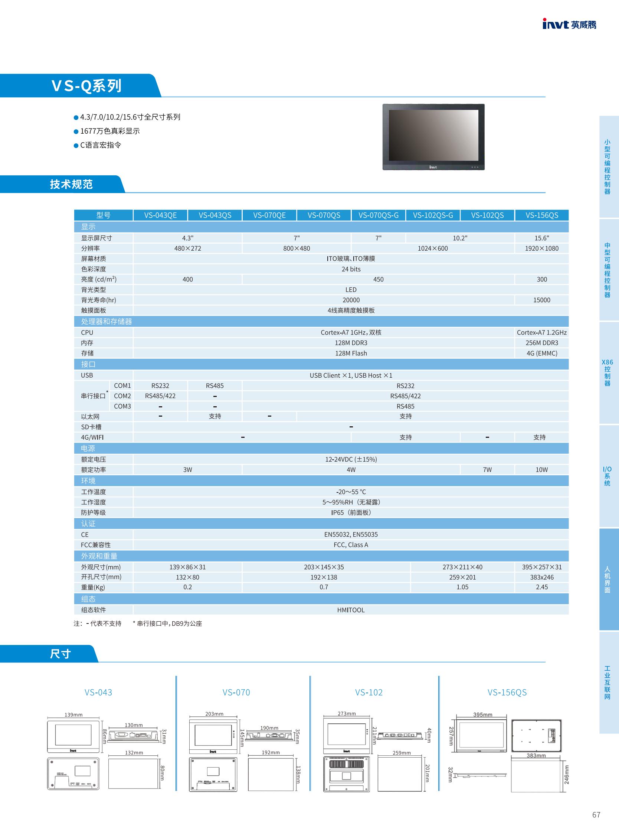Click the 4G (EMMC) storage cell

pyautogui.click(x=542, y=353)
